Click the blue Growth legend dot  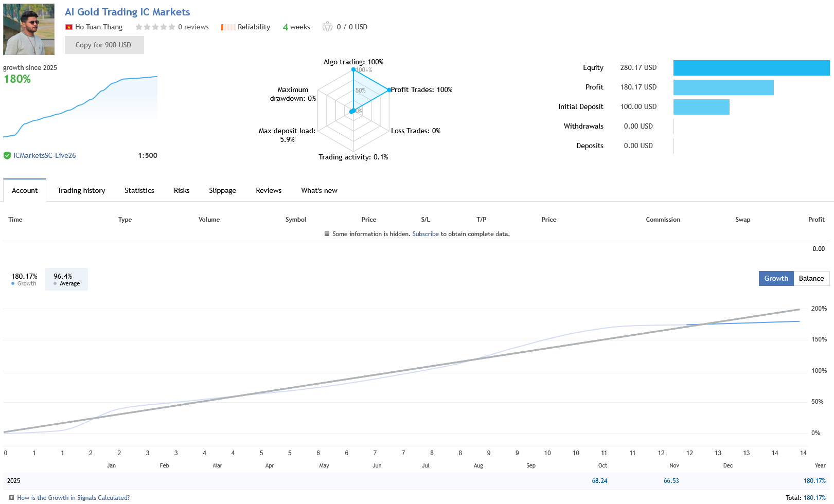(x=12, y=283)
